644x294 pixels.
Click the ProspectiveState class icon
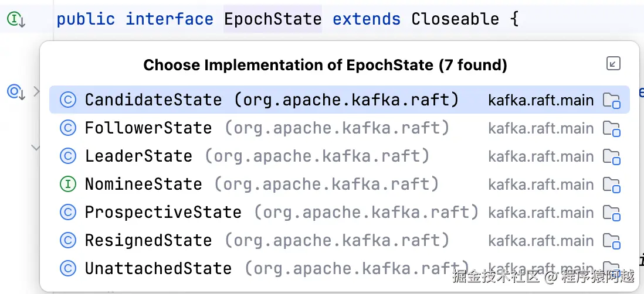pyautogui.click(x=68, y=213)
